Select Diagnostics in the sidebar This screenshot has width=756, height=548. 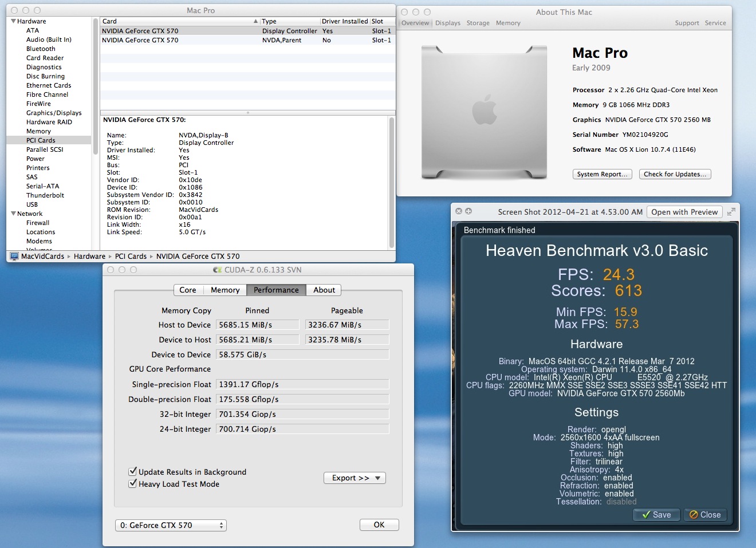tap(44, 67)
